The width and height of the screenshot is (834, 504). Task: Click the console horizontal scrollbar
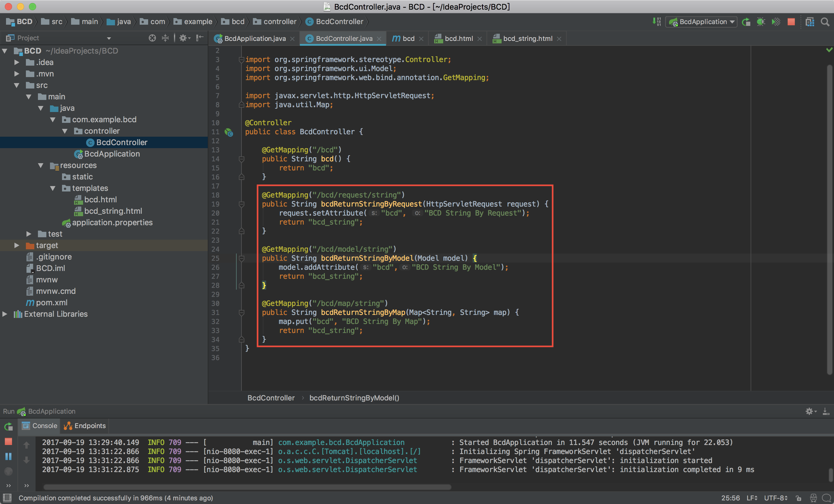click(247, 487)
